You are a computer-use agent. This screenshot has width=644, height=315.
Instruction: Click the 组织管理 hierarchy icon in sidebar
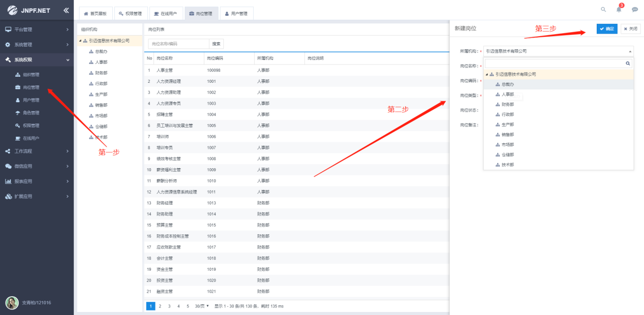pyautogui.click(x=18, y=75)
